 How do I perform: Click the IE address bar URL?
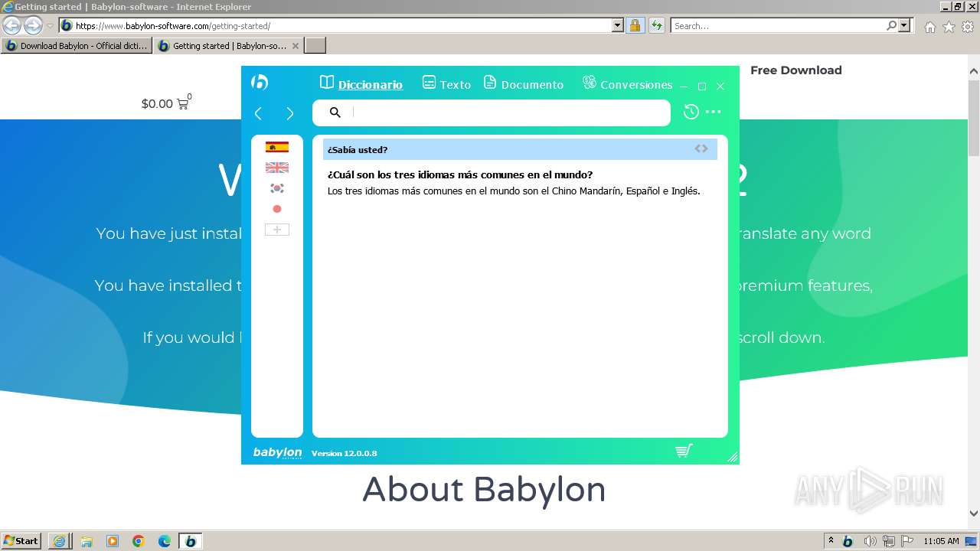coord(172,26)
